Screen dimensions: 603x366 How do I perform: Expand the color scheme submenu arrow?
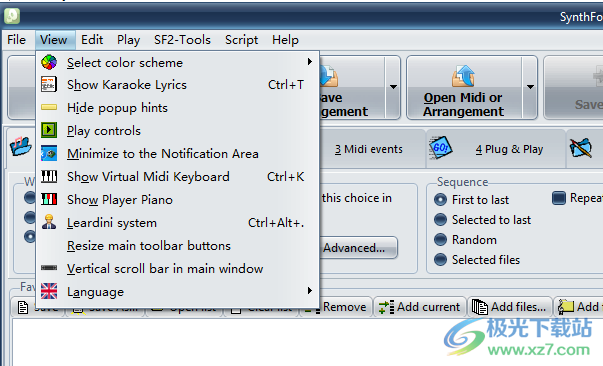point(310,62)
